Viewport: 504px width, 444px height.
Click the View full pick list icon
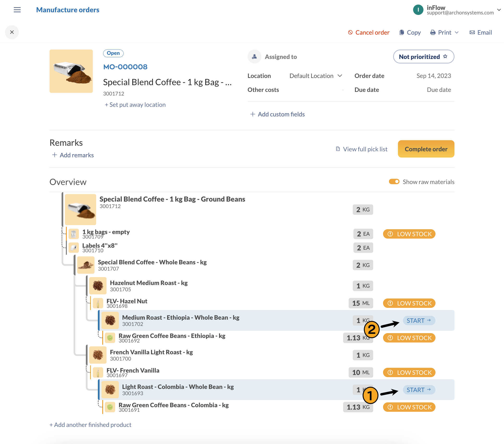click(x=338, y=149)
